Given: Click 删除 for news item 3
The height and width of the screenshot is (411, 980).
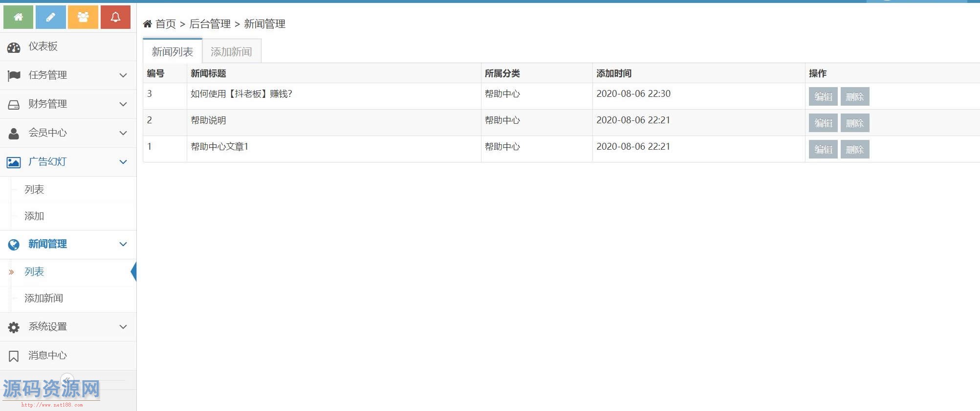Looking at the screenshot, I should click(854, 96).
